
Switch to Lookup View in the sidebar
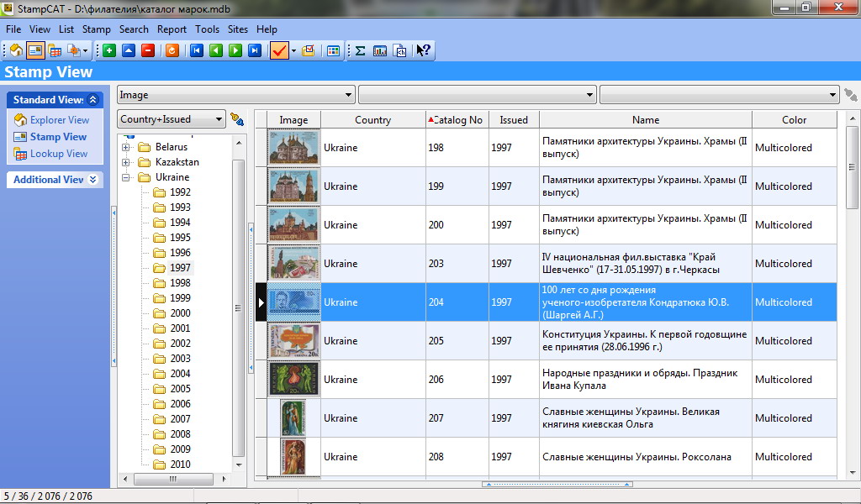pos(59,154)
